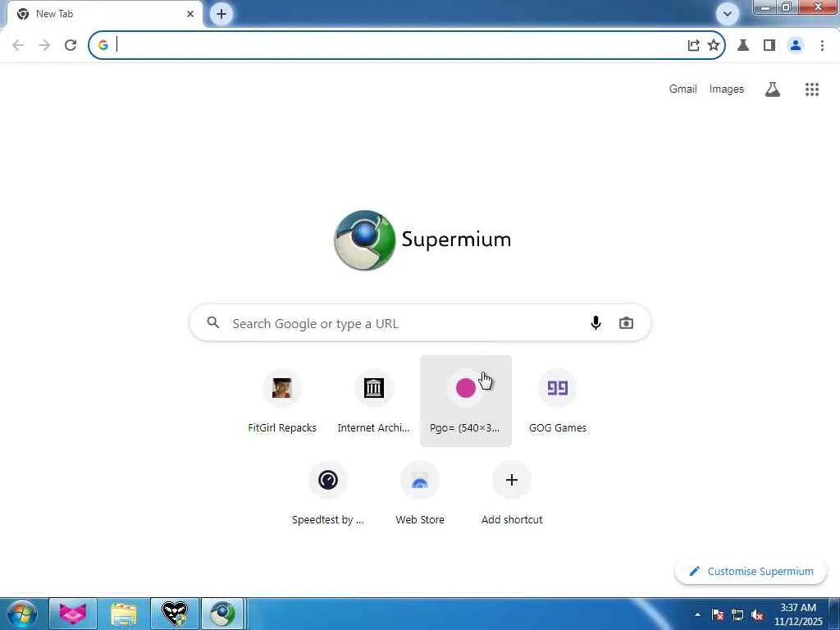The image size is (840, 630).
Task: Open the clock showing 3:37 AM
Action: tap(798, 614)
